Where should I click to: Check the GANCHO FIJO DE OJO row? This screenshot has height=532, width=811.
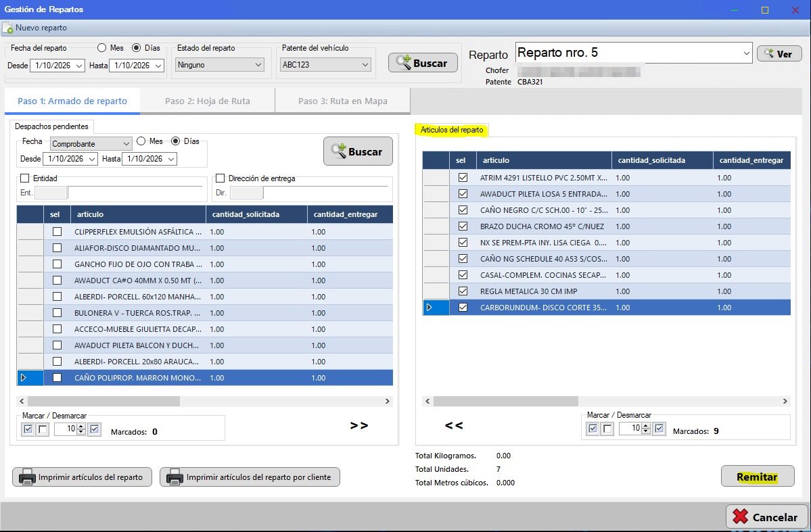pyautogui.click(x=57, y=264)
